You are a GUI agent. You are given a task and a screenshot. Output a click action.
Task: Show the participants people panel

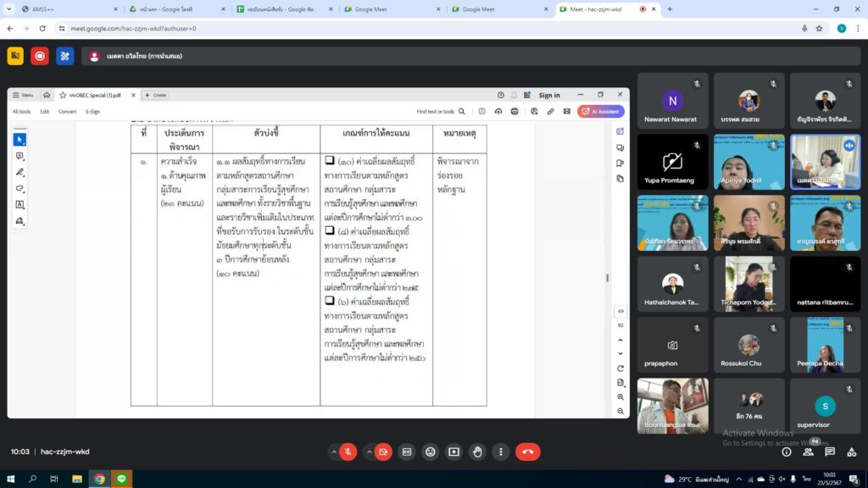808,452
